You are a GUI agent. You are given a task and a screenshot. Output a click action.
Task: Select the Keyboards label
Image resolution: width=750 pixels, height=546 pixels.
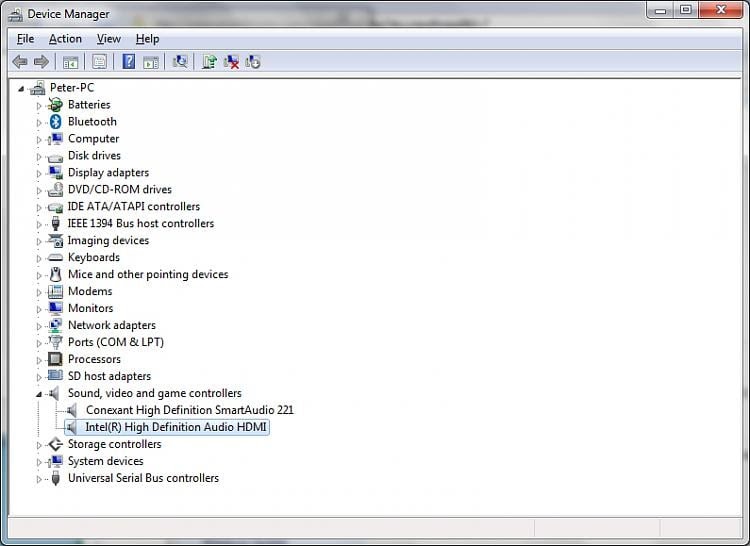coord(94,257)
